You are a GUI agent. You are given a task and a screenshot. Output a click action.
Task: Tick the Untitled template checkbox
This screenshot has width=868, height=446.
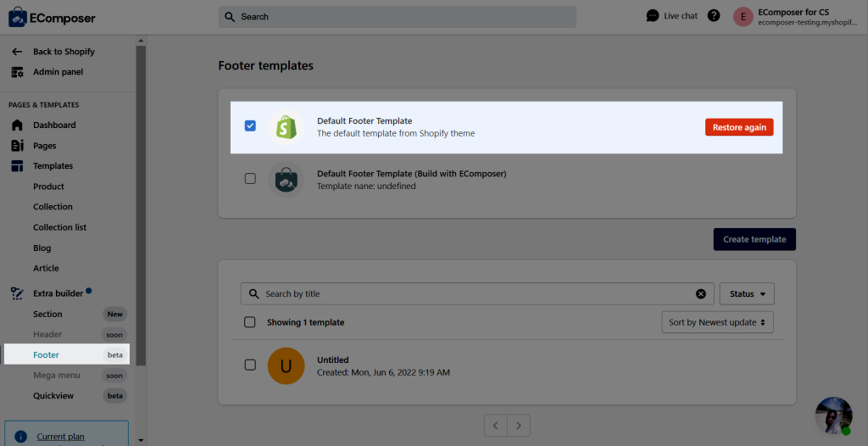pyautogui.click(x=250, y=365)
